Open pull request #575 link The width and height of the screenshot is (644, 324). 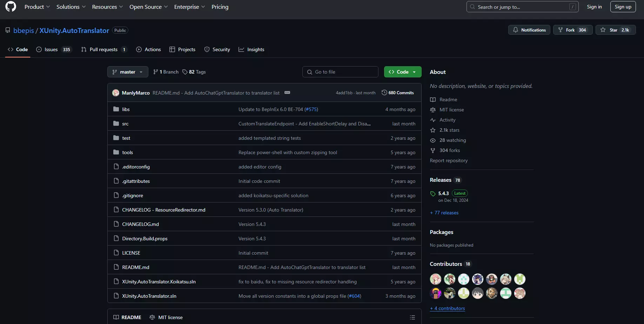[x=311, y=109]
